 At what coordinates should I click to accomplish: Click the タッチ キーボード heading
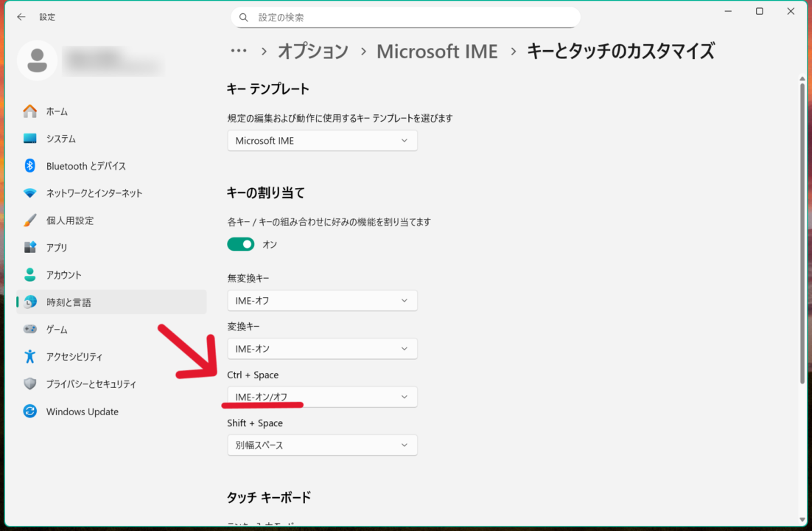pyautogui.click(x=269, y=497)
